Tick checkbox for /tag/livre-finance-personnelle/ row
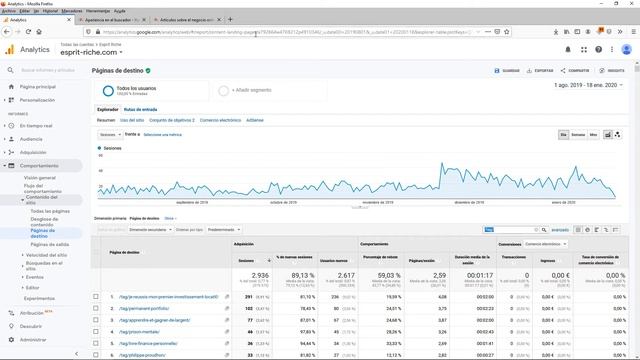 coord(96,343)
